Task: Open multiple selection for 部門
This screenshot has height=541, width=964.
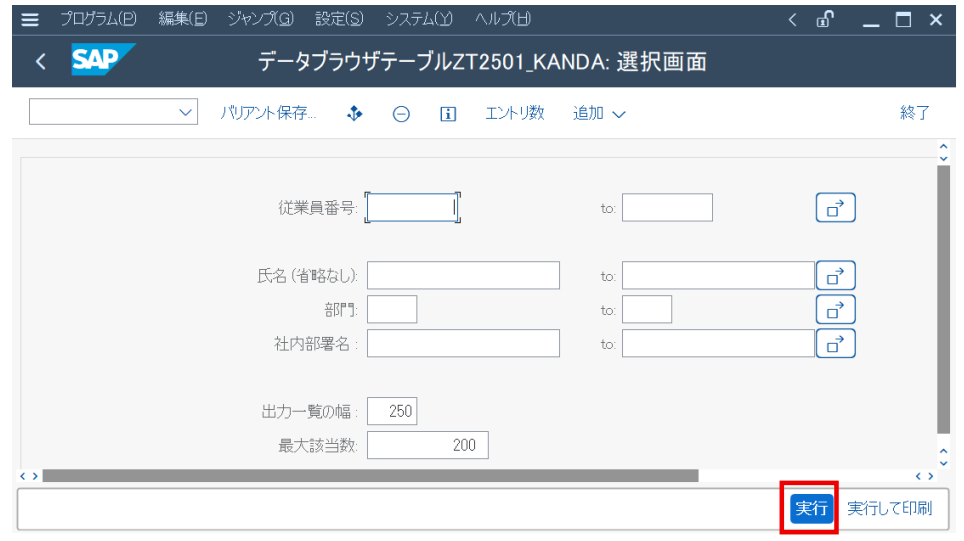Action: click(x=835, y=309)
